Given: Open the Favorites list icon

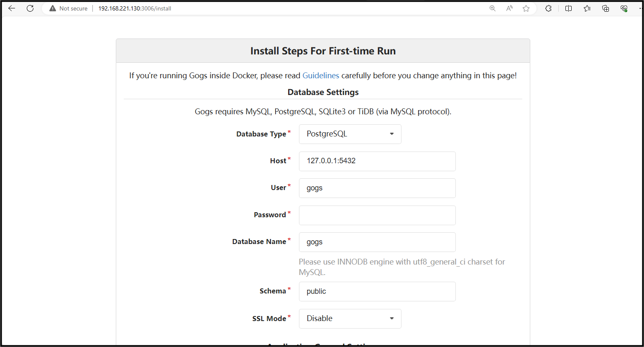Looking at the screenshot, I should point(587,8).
